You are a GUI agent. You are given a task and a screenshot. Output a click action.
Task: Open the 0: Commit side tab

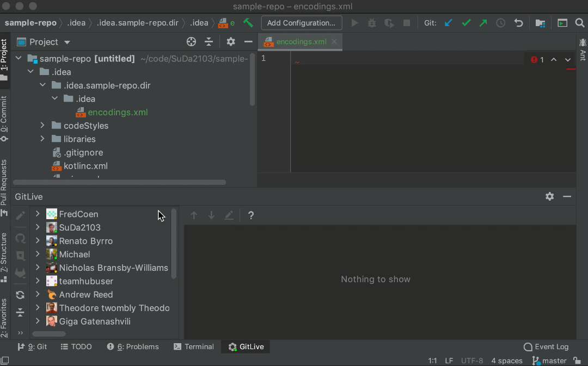pyautogui.click(x=4, y=119)
